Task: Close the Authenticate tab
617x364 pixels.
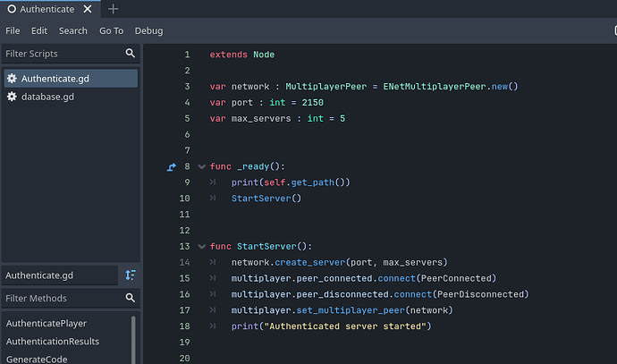Action: click(x=88, y=9)
